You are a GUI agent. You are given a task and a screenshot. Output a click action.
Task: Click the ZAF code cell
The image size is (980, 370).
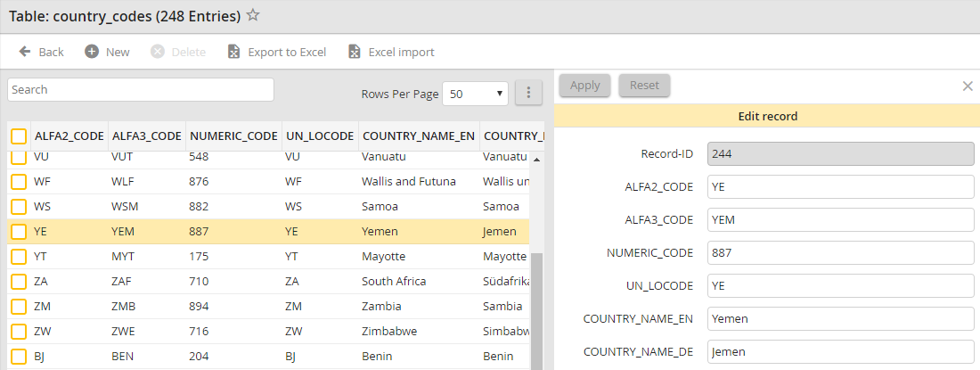[123, 282]
